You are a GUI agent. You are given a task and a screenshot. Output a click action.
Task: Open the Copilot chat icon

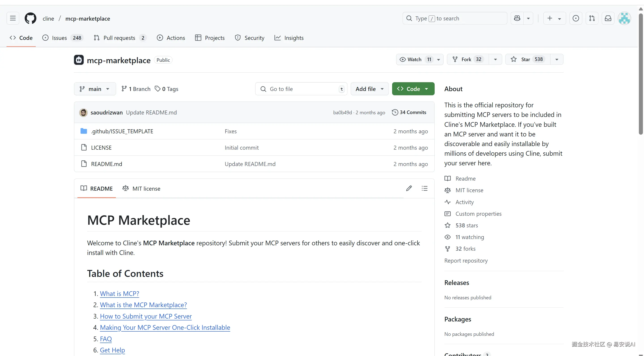[x=517, y=18]
